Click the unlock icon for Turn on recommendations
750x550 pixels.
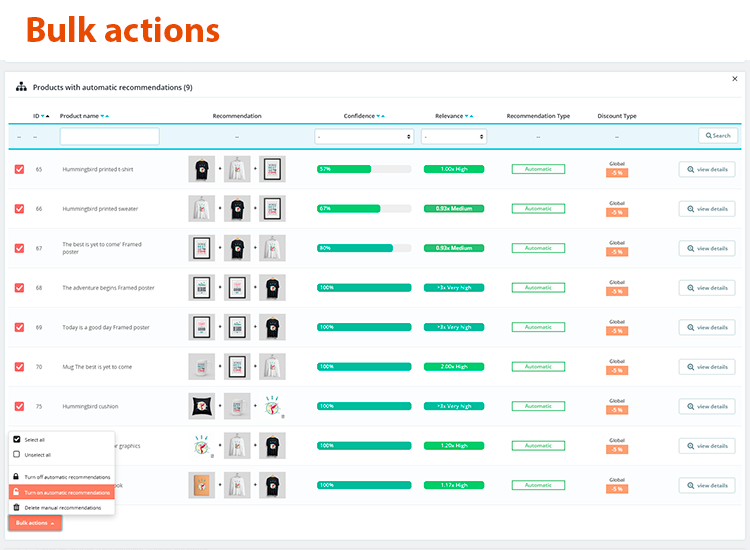[16, 492]
